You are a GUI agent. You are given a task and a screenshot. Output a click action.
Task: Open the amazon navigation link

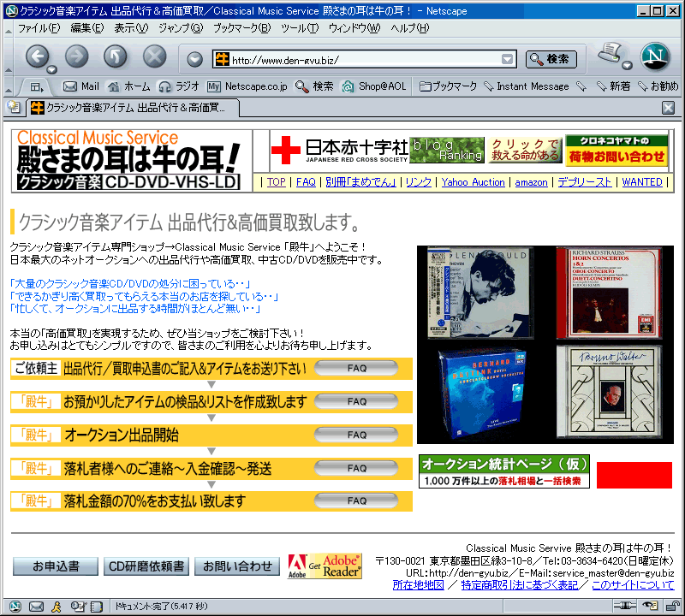coord(531,182)
